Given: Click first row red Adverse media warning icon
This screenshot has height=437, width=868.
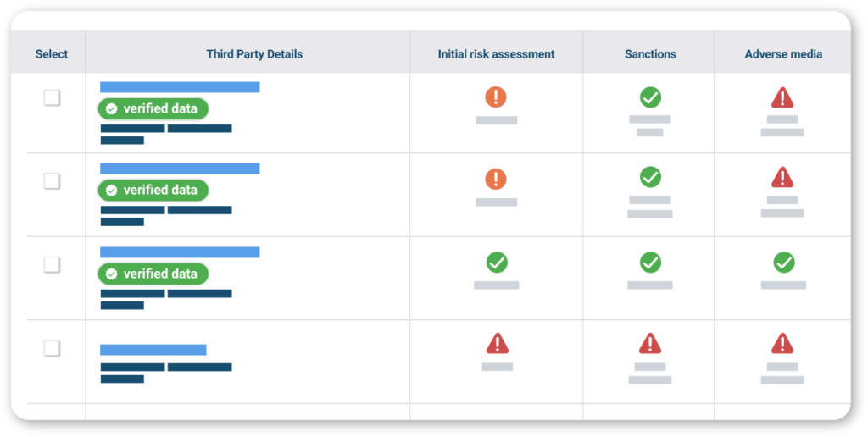Looking at the screenshot, I should pos(782,97).
